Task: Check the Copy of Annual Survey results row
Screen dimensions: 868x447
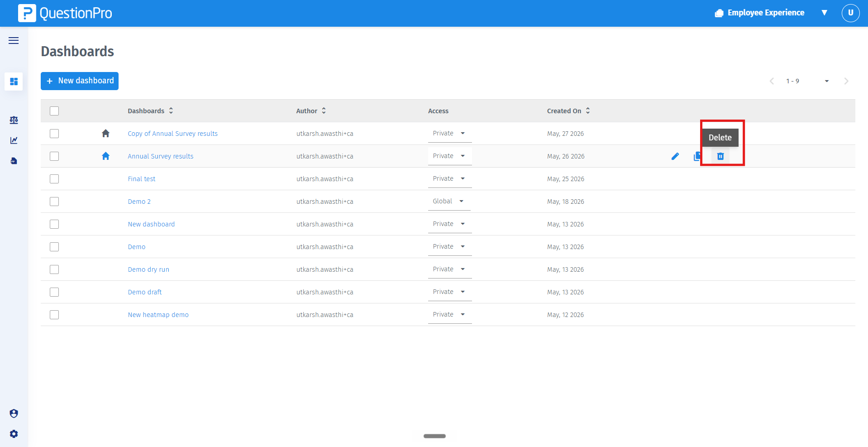Action: click(x=54, y=134)
